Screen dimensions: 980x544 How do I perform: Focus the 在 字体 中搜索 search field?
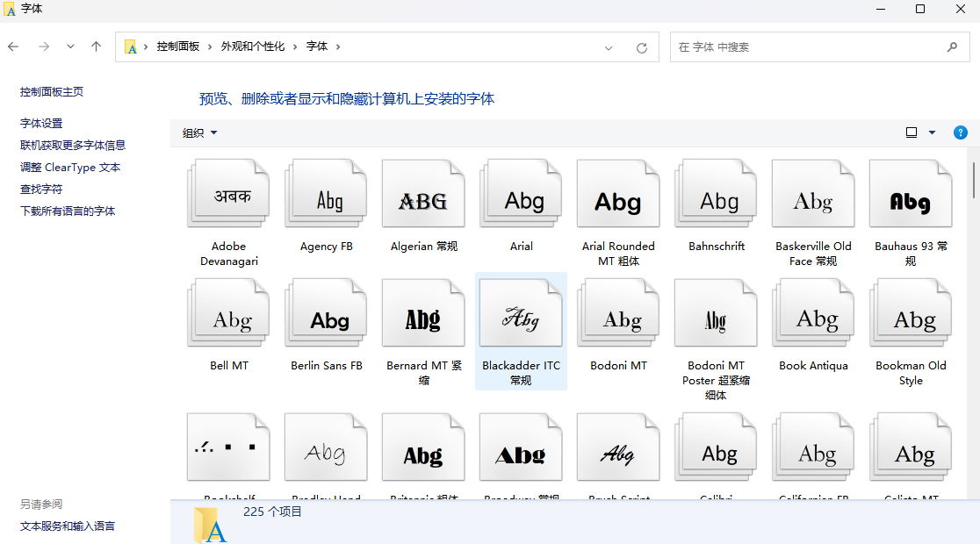click(820, 47)
